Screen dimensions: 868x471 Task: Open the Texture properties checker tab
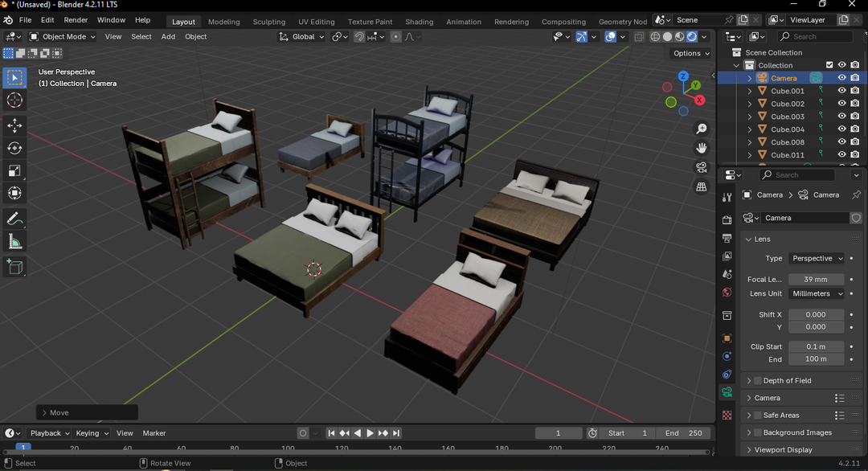727,415
